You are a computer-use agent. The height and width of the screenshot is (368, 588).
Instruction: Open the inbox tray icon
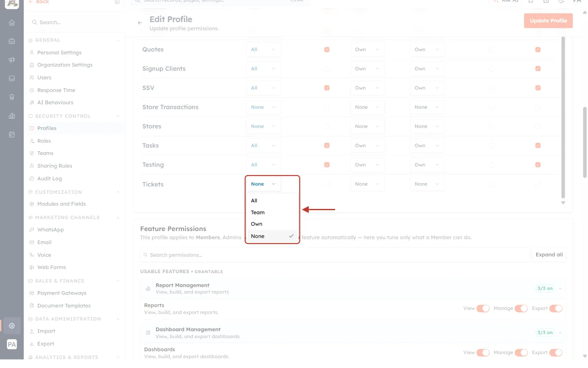tap(12, 79)
